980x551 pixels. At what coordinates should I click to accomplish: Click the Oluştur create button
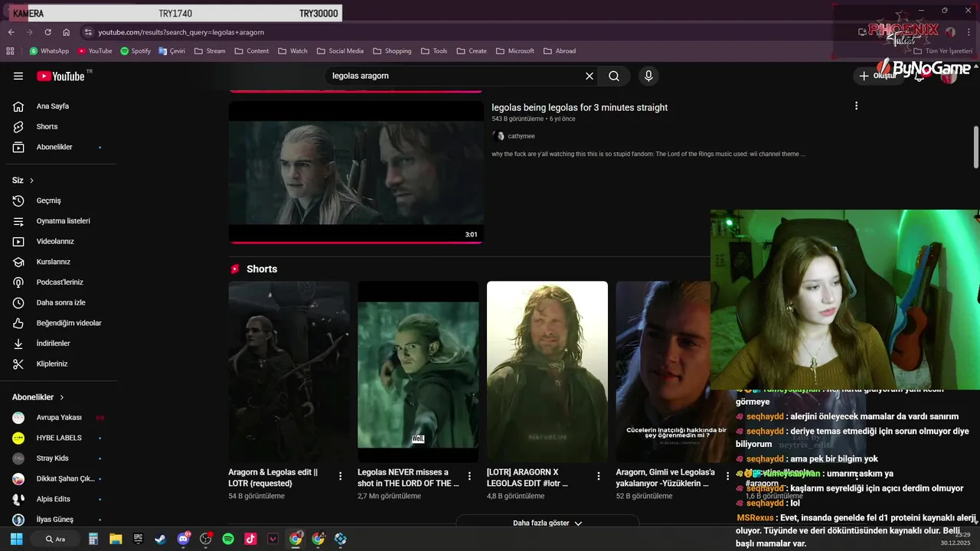(x=877, y=76)
